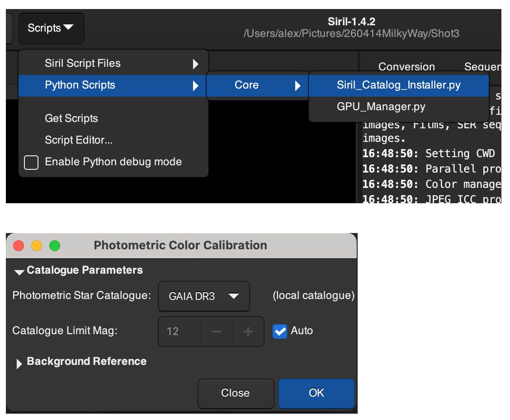Open the Core submenu

258,85
